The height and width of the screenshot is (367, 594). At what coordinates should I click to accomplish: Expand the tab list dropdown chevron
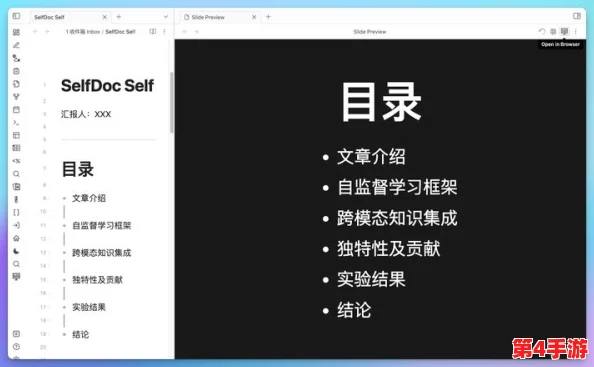166,17
